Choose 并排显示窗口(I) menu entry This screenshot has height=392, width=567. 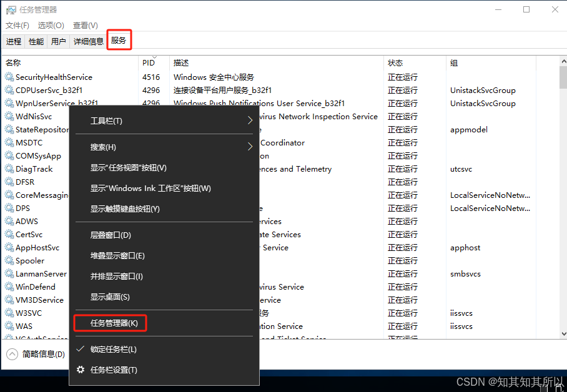click(x=164, y=277)
